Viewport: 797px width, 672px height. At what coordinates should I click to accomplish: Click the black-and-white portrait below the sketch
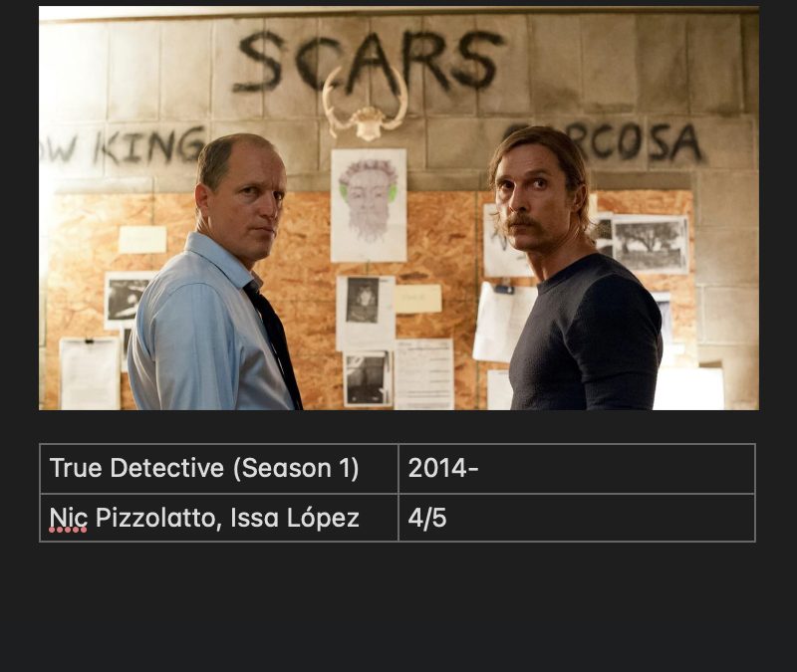click(363, 301)
